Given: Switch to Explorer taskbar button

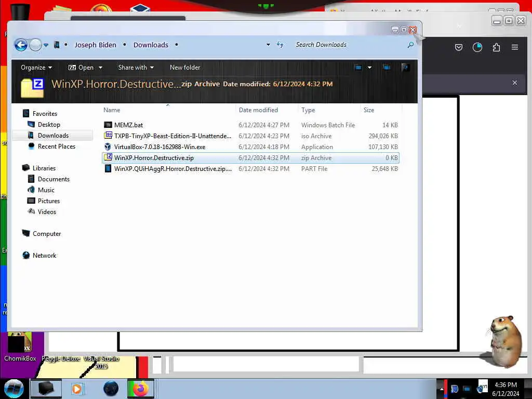Looking at the screenshot, I should pos(46,389).
